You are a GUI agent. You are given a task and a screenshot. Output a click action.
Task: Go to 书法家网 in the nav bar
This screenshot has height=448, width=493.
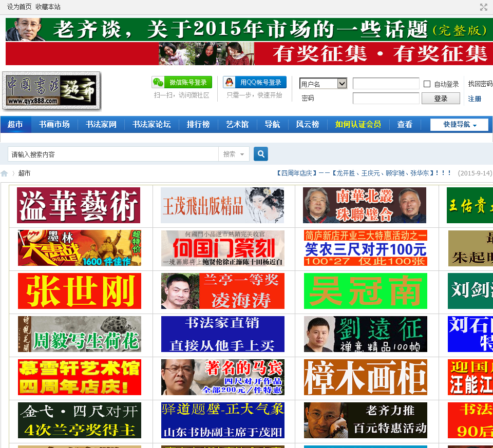[x=101, y=124]
